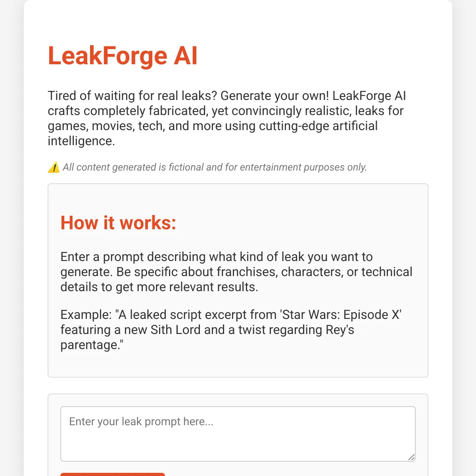Click the phrase 'entertainment purposes only'
Image resolution: width=476 pixels, height=476 pixels.
(x=303, y=167)
